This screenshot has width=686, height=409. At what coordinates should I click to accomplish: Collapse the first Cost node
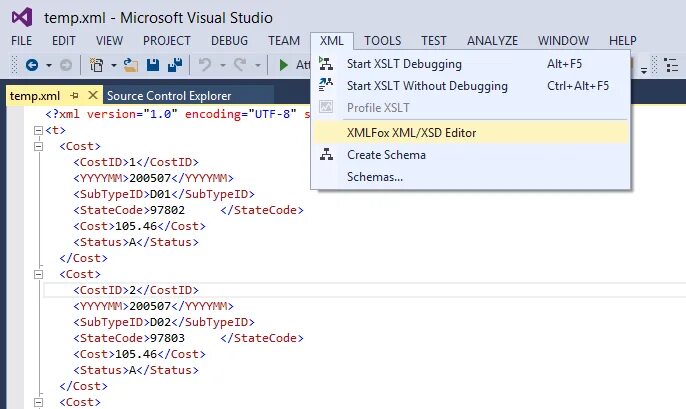tap(38, 146)
